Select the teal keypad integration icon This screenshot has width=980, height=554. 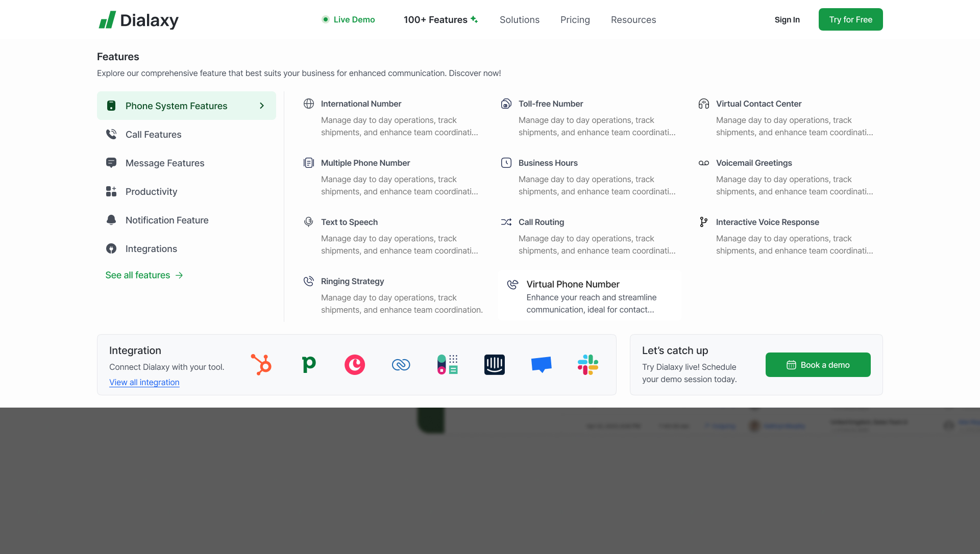point(448,365)
